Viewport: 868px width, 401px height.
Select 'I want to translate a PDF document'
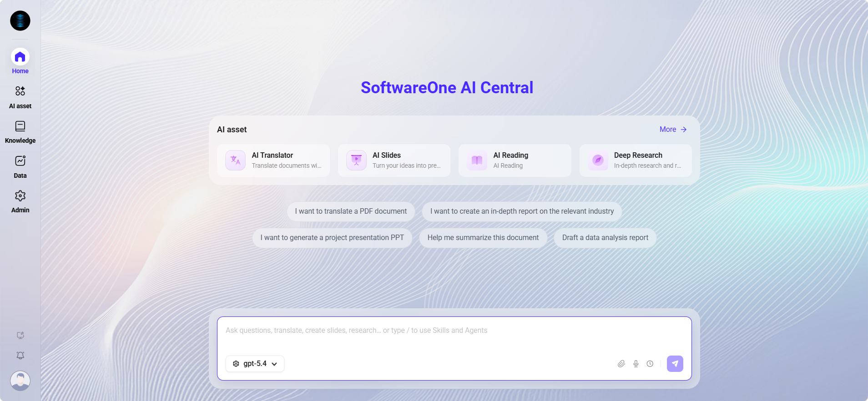(351, 211)
